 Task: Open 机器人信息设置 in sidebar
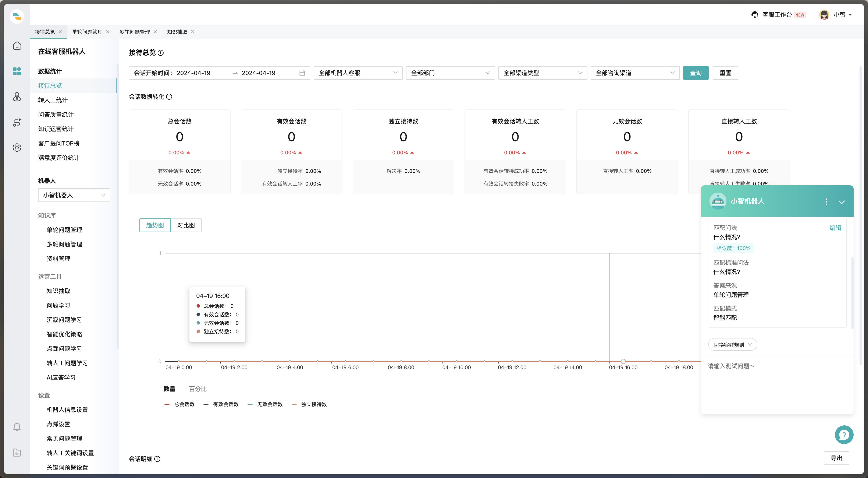point(67,410)
